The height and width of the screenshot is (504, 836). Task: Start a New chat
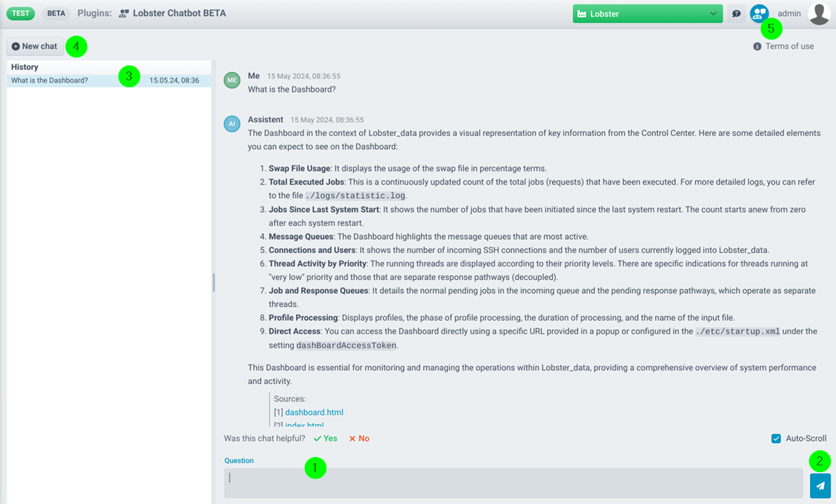35,46
